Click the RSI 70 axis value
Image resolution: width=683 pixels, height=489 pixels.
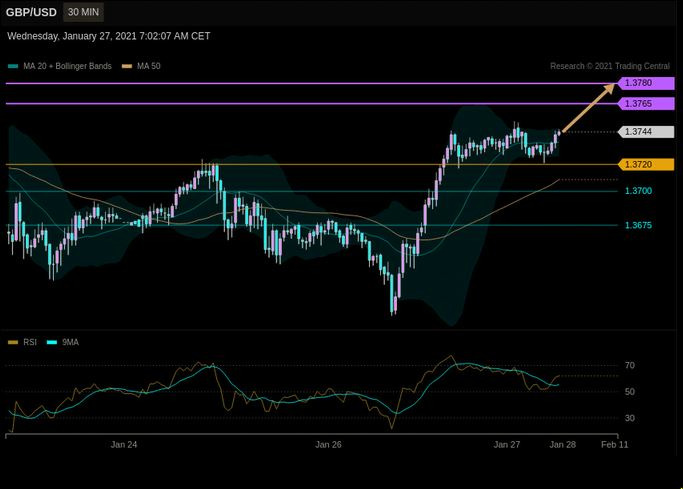[630, 365]
